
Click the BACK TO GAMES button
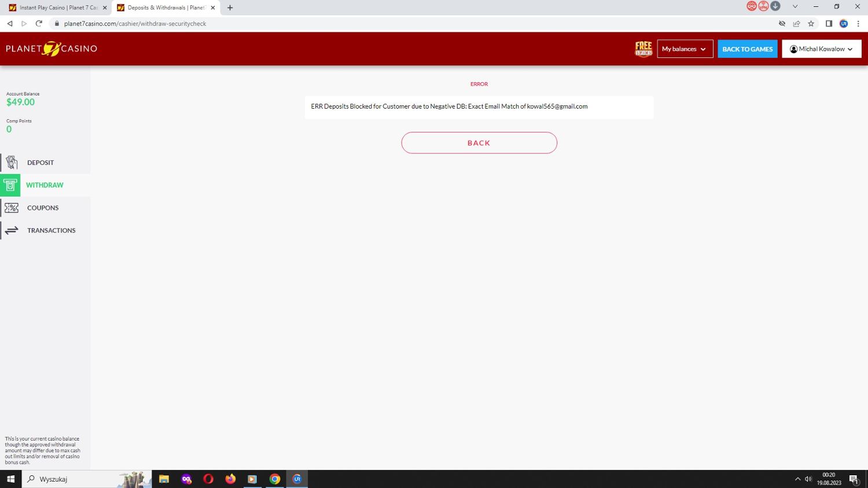point(748,49)
